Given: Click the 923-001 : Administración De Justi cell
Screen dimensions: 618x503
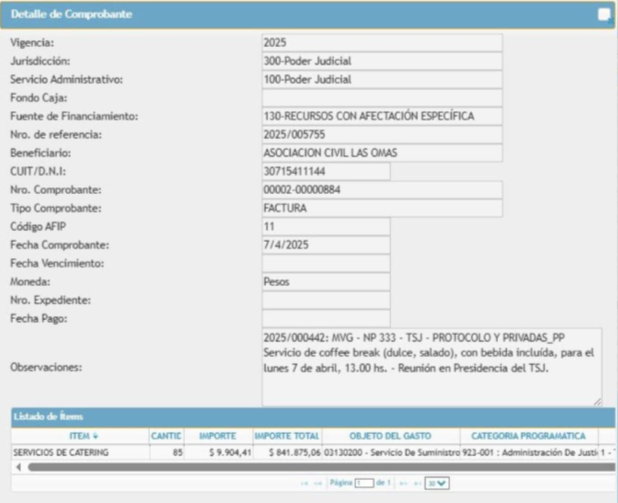Looking at the screenshot, I should (x=529, y=452).
